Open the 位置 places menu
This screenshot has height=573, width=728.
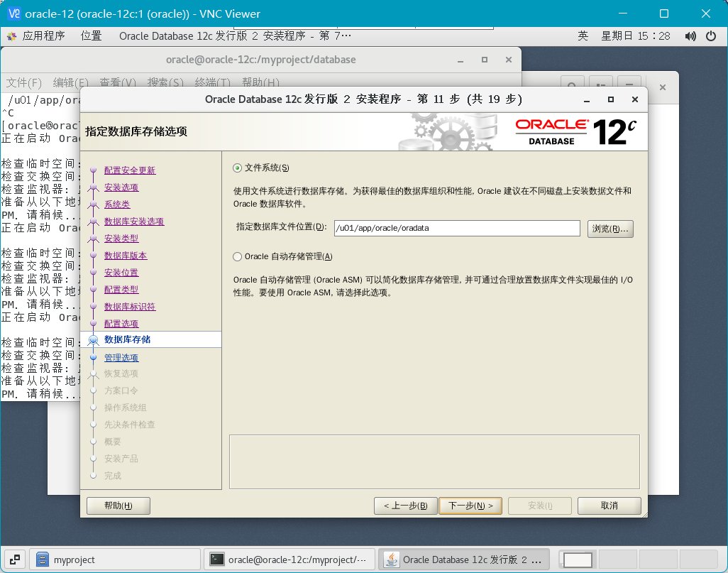coord(91,36)
